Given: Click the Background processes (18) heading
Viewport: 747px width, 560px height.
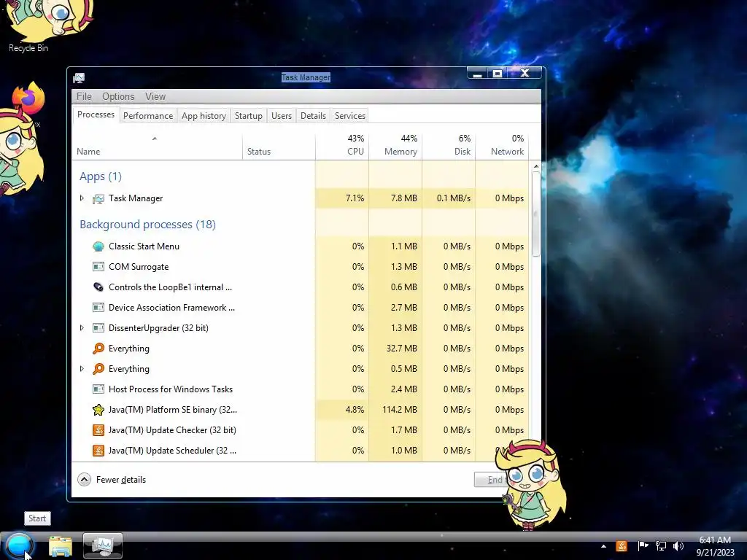Looking at the screenshot, I should pos(147,225).
